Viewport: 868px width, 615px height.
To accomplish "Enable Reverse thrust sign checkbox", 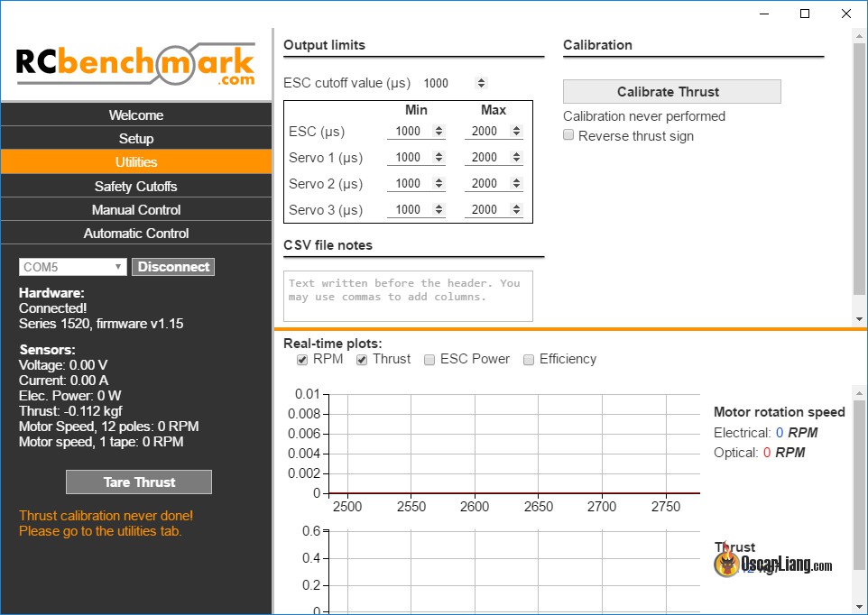I will tap(568, 135).
